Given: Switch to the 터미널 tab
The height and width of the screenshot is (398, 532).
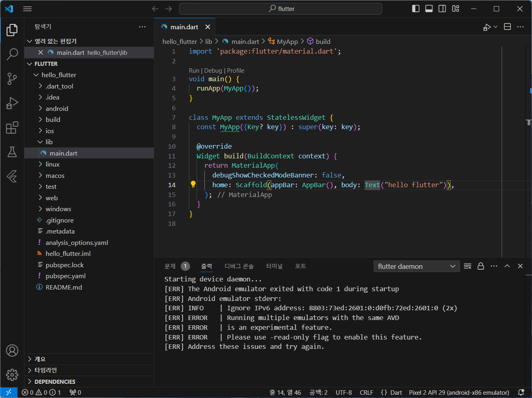Looking at the screenshot, I should pos(275,266).
